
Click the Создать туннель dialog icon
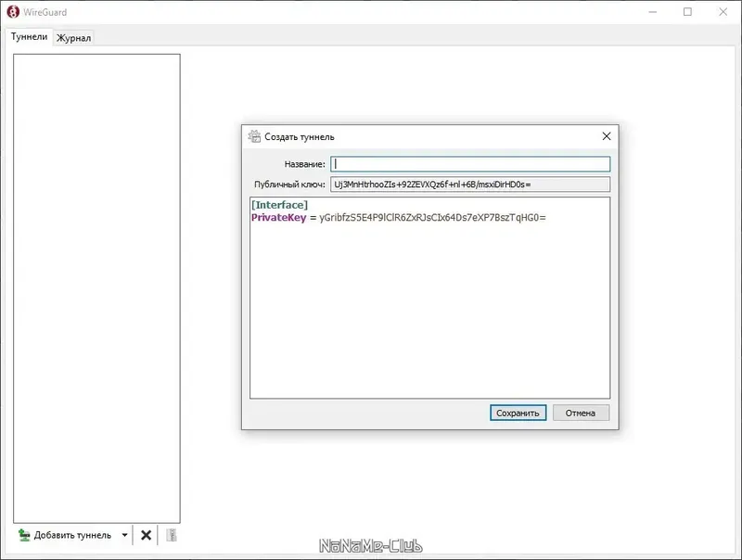(x=254, y=136)
